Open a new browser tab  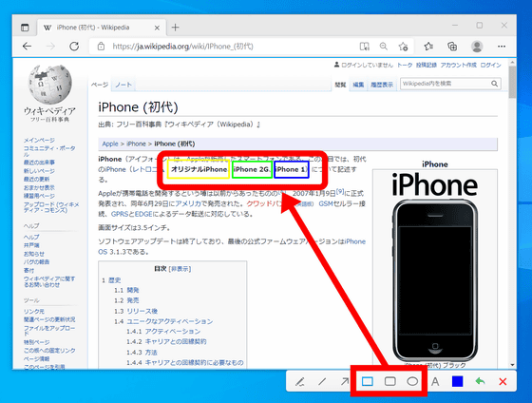175,28
